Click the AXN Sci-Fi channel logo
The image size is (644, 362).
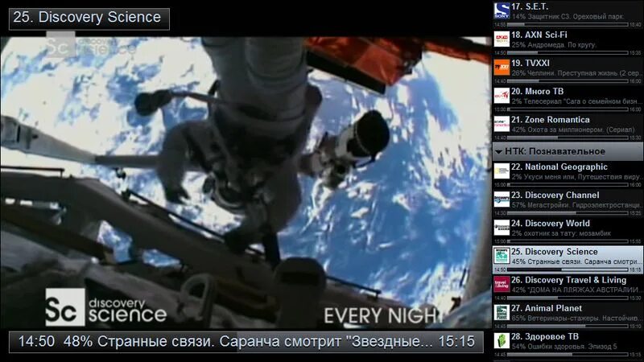pyautogui.click(x=502, y=39)
